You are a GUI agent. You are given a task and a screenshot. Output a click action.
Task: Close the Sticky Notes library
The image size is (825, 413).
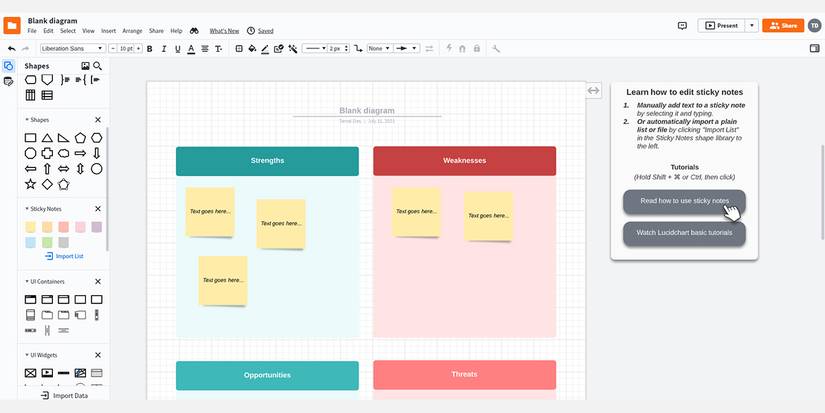pyautogui.click(x=98, y=209)
